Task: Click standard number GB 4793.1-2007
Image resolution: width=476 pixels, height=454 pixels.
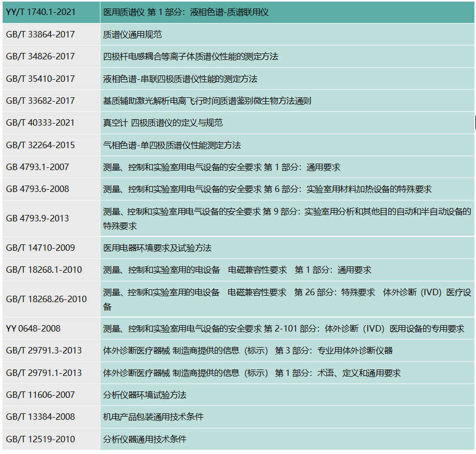Action: coord(37,167)
